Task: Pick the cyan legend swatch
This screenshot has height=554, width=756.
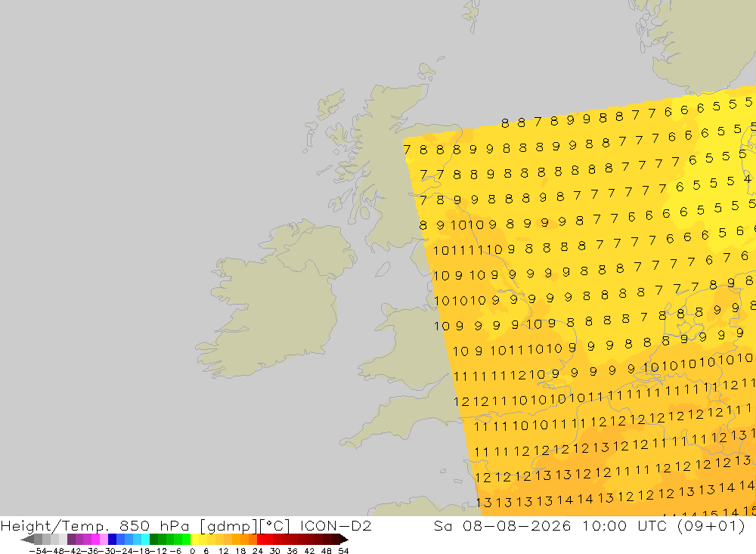Action: click(145, 540)
